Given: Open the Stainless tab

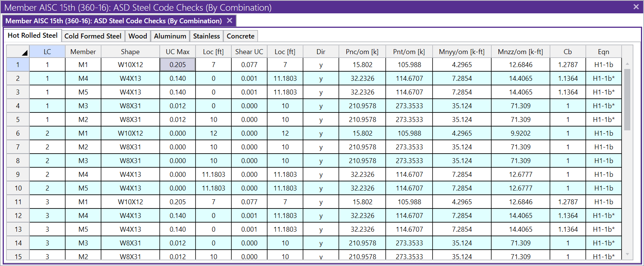Looking at the screenshot, I should [x=206, y=36].
